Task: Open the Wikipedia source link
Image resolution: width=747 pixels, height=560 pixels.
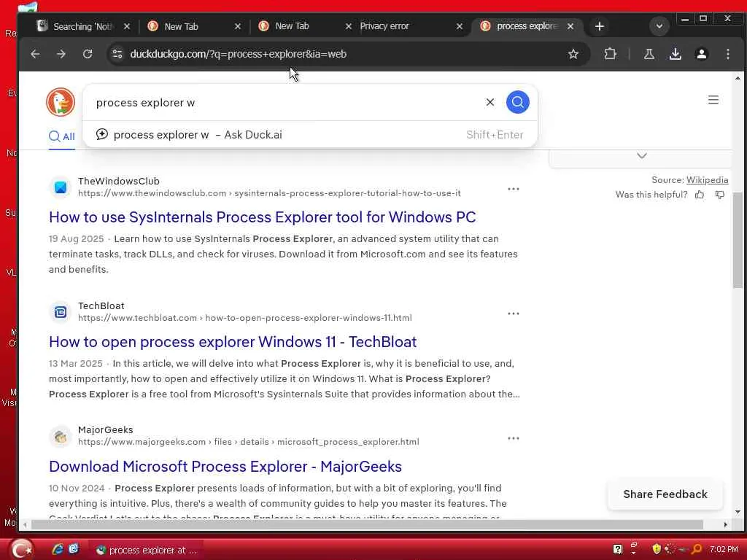Action: point(707,180)
